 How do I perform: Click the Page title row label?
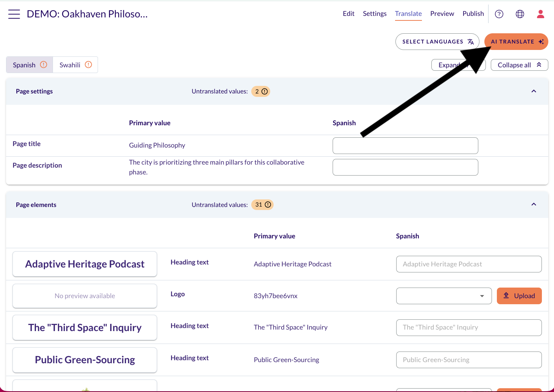point(26,144)
